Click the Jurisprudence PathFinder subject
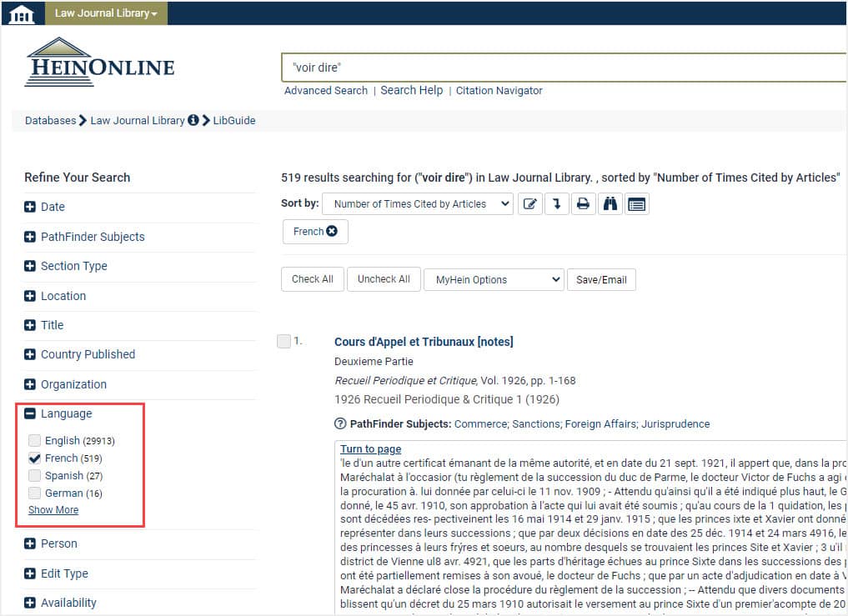This screenshot has width=848, height=616. [x=675, y=424]
